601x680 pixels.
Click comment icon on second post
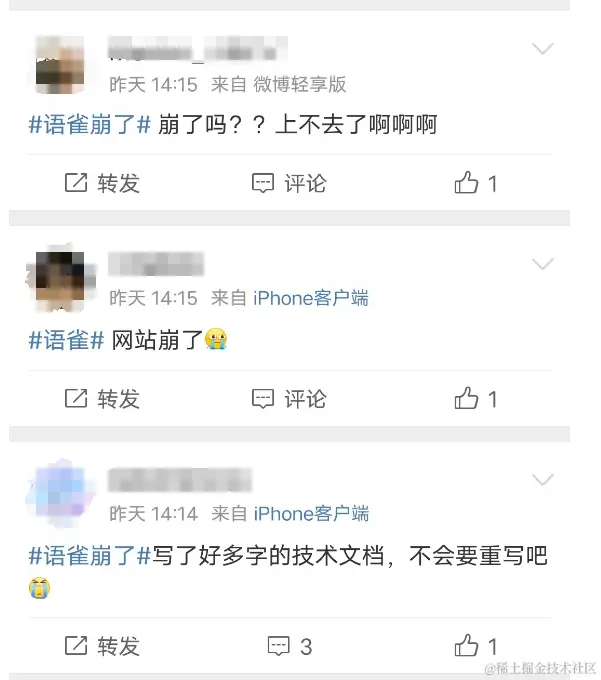263,399
